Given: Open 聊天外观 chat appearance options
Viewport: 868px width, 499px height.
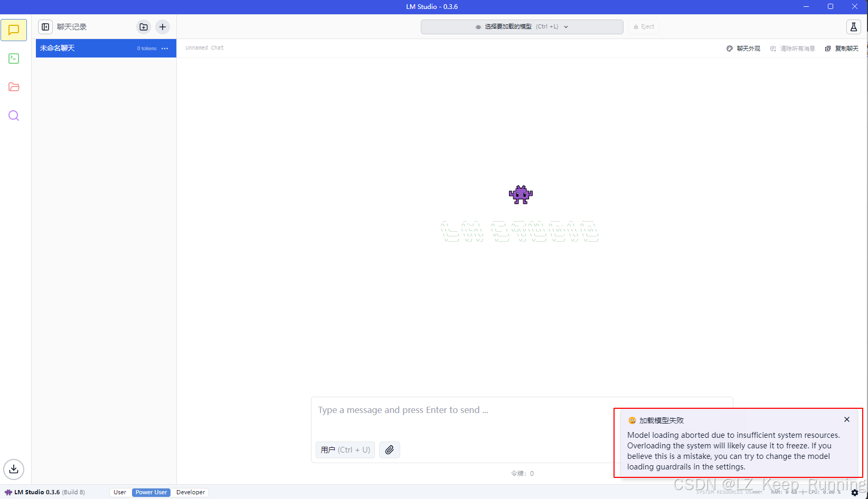Looking at the screenshot, I should pyautogui.click(x=743, y=49).
